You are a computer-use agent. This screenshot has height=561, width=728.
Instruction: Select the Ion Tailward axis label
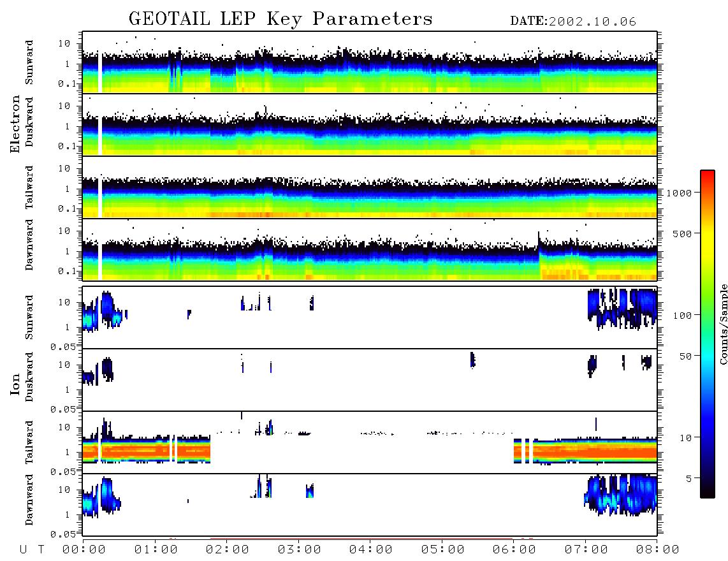click(29, 442)
